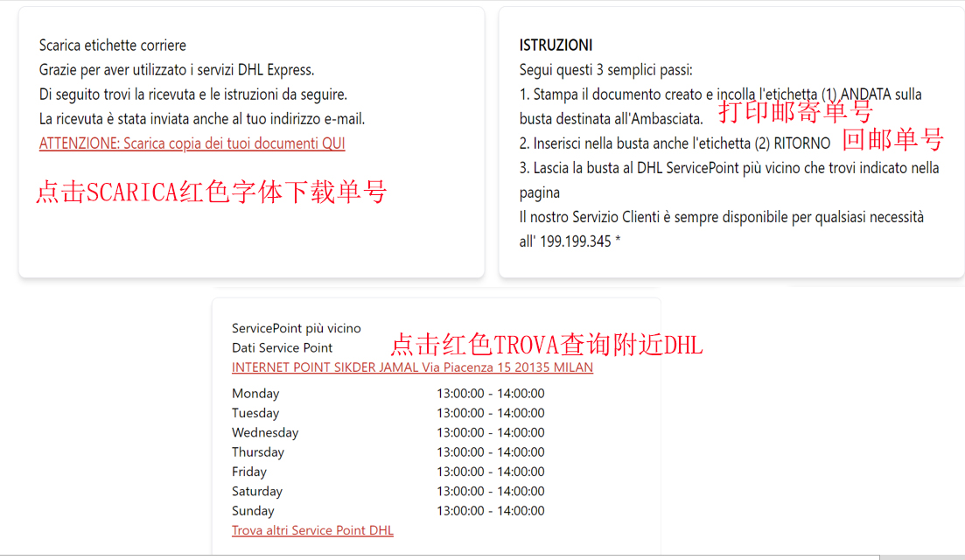The height and width of the screenshot is (560, 965).
Task: Click the Monday row label
Action: click(255, 393)
